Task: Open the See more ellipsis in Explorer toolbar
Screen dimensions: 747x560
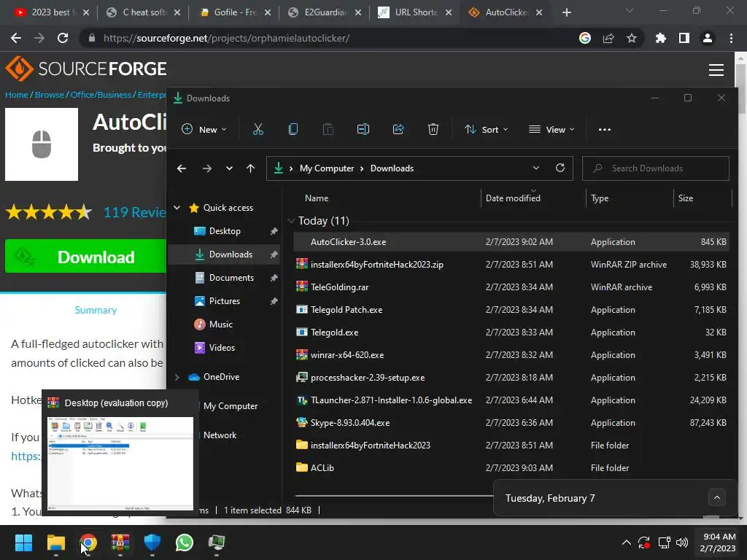Action: pos(605,130)
